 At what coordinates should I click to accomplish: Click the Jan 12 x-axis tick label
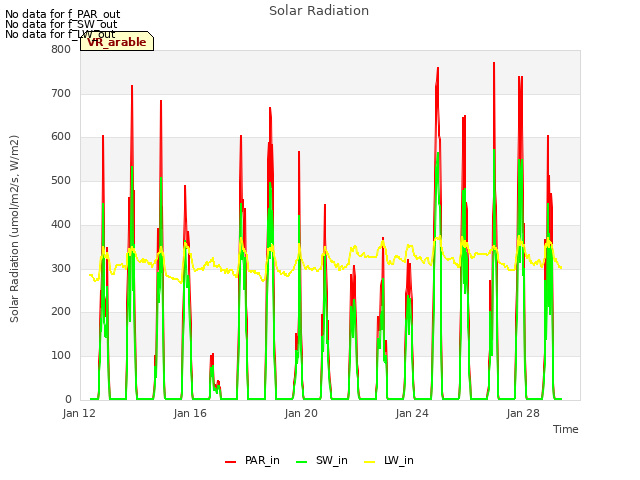(79, 413)
